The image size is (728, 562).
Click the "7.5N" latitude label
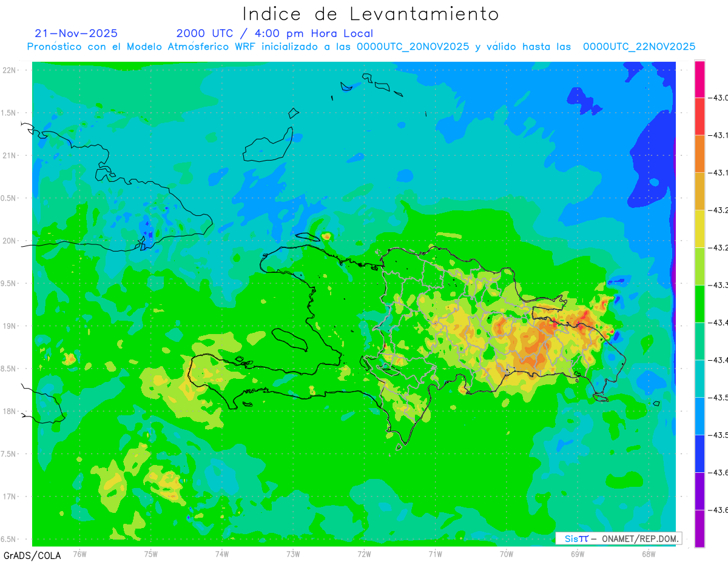(x=9, y=454)
